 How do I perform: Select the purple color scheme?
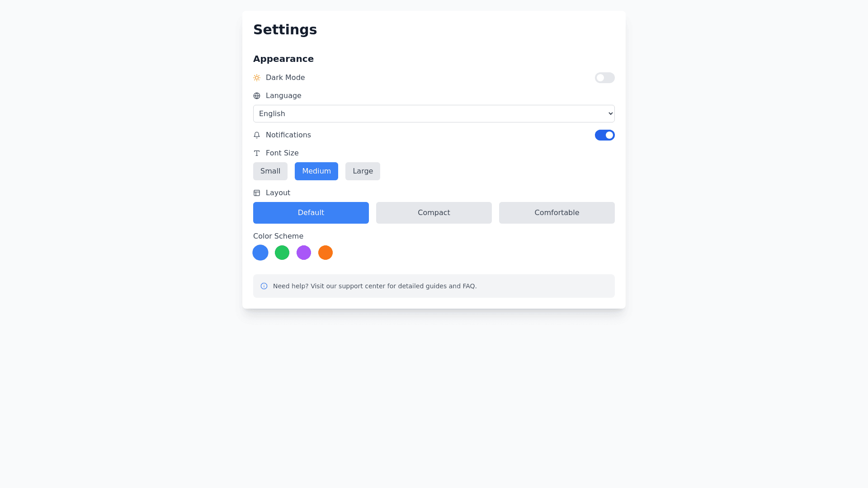304,253
